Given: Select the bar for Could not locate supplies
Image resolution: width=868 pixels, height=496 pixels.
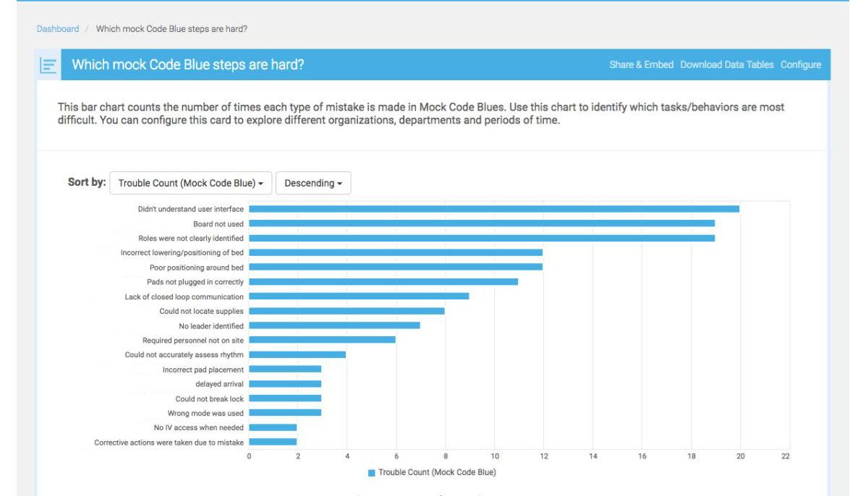Looking at the screenshot, I should pyautogui.click(x=347, y=311).
